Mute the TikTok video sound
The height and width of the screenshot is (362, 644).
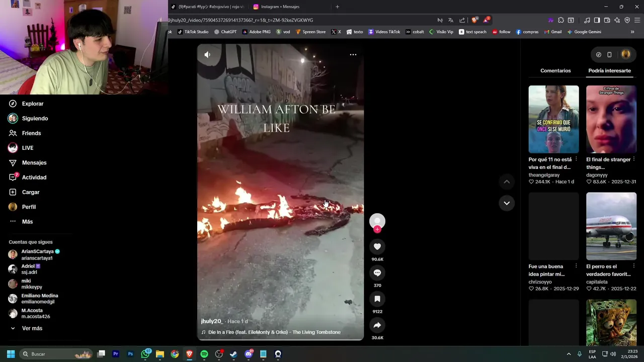(x=207, y=54)
